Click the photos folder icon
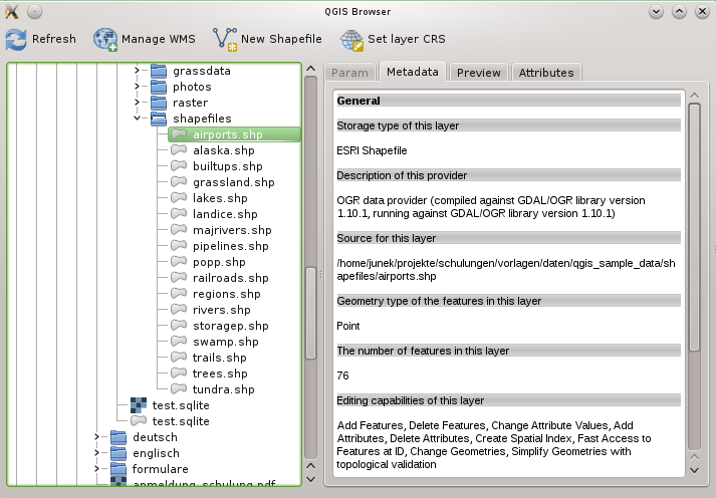 click(158, 87)
